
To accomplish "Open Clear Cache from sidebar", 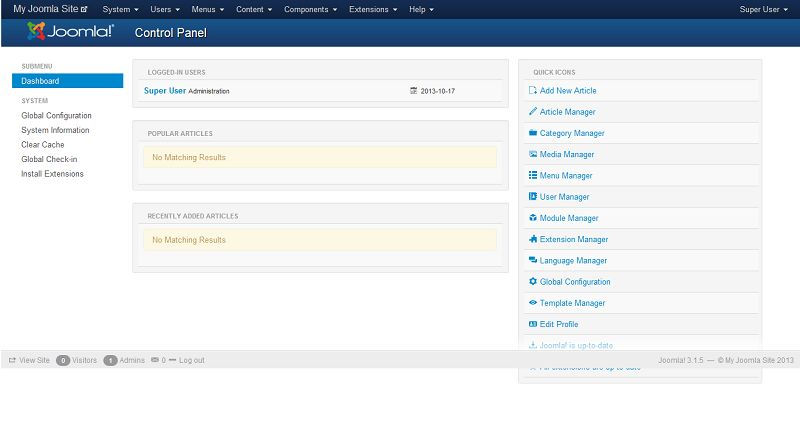I will 42,145.
